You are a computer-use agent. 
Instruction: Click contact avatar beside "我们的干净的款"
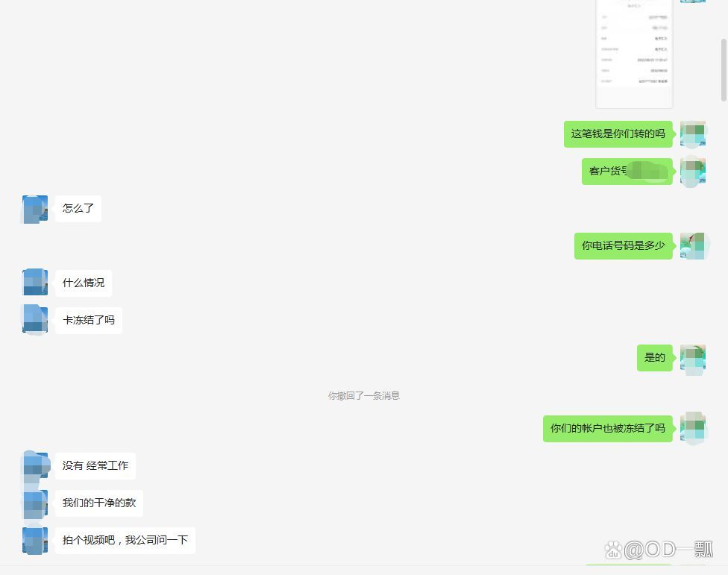point(35,503)
